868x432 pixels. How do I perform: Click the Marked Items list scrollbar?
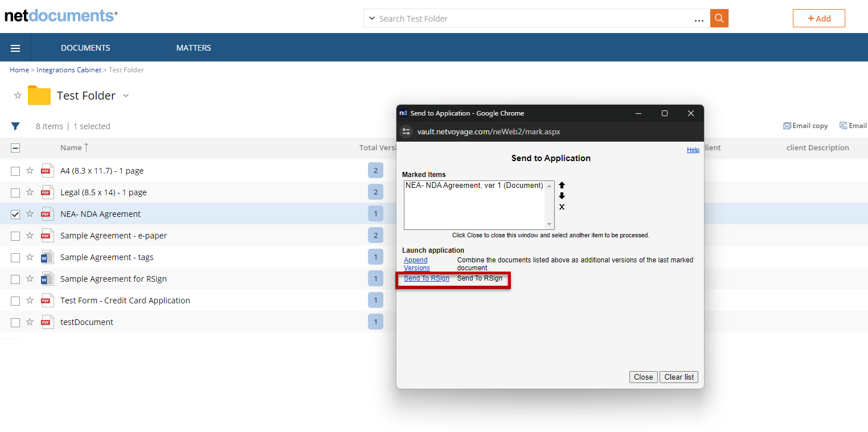pos(550,205)
